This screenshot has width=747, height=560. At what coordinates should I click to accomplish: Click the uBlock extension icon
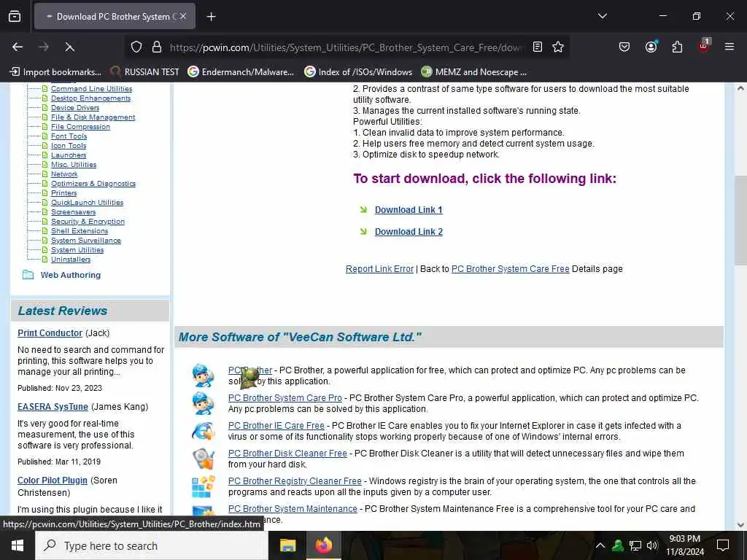pos(704,46)
